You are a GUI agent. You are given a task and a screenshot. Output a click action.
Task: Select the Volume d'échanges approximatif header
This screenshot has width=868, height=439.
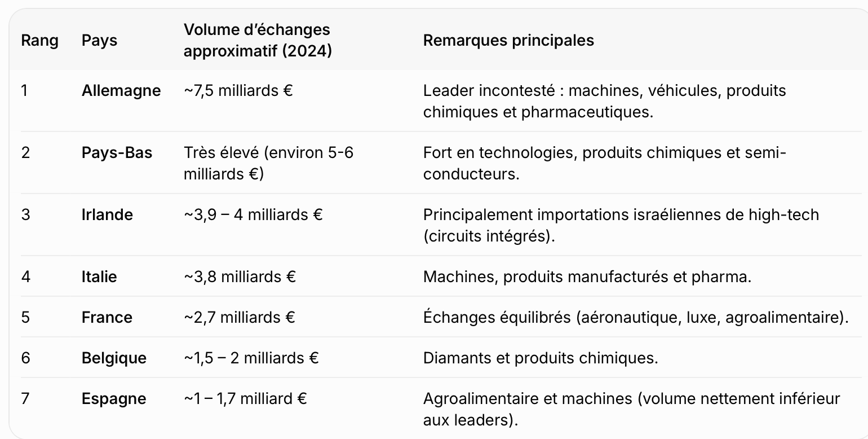[x=257, y=40]
